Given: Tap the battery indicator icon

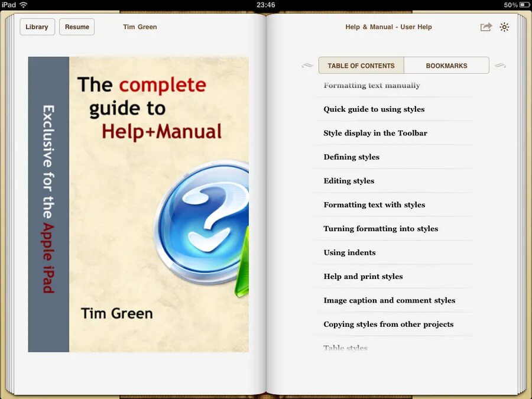Looking at the screenshot, I should [524, 5].
